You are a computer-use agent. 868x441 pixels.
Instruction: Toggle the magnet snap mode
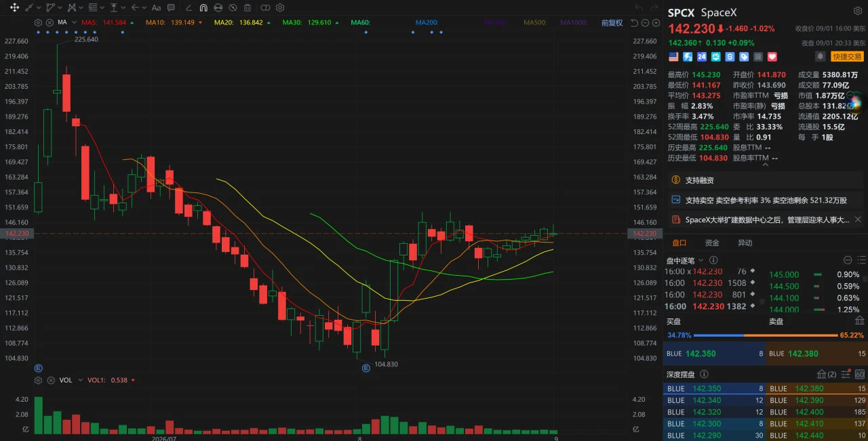pyautogui.click(x=203, y=7)
